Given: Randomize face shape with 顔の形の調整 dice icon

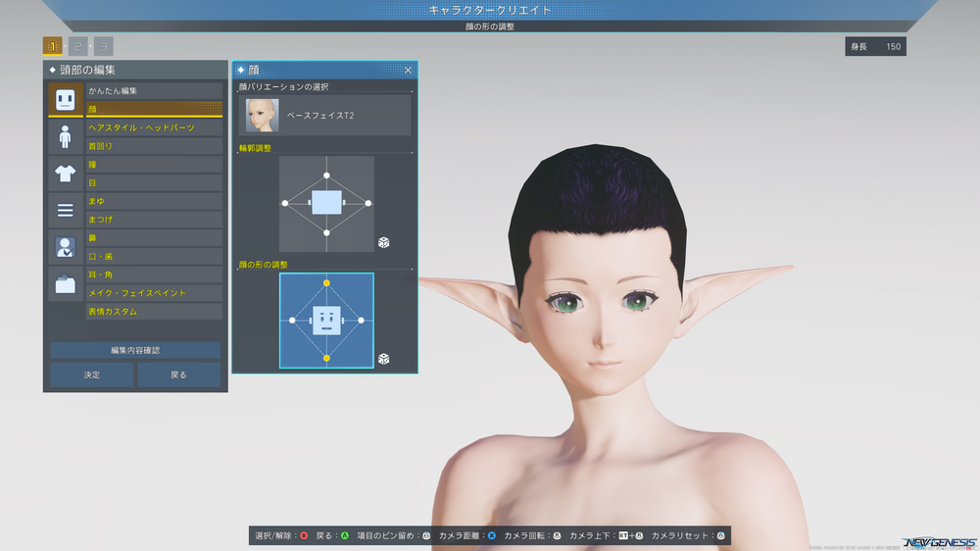Looking at the screenshot, I should [x=384, y=359].
